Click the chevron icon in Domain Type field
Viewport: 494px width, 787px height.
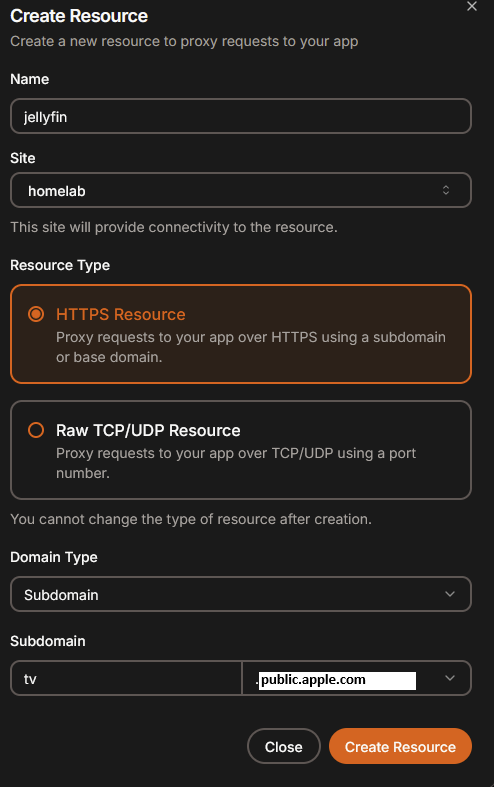point(450,594)
